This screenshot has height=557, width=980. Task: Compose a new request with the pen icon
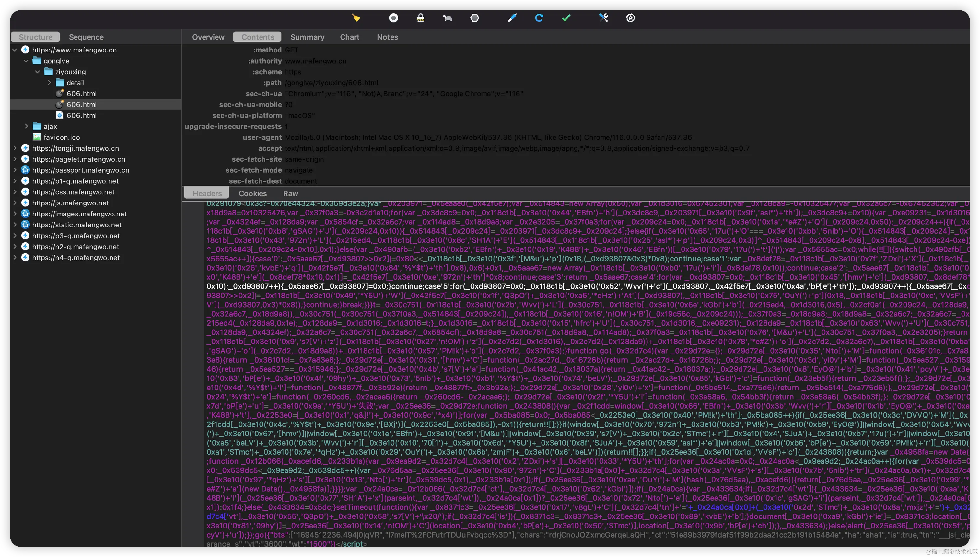pyautogui.click(x=512, y=17)
